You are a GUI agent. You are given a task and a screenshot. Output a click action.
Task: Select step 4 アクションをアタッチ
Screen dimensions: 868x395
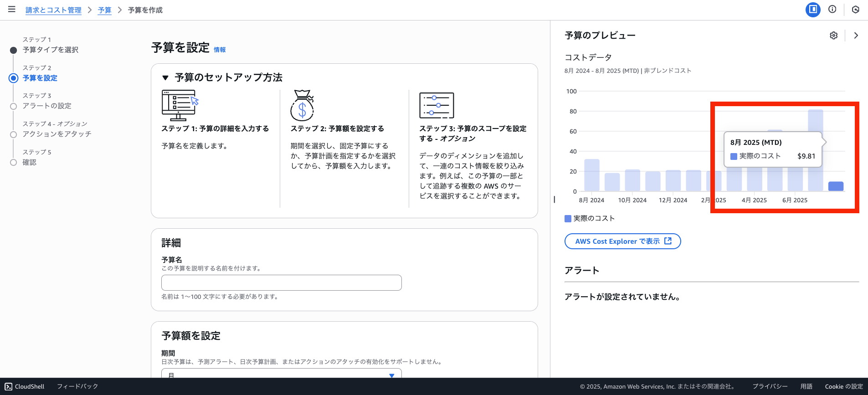[57, 134]
